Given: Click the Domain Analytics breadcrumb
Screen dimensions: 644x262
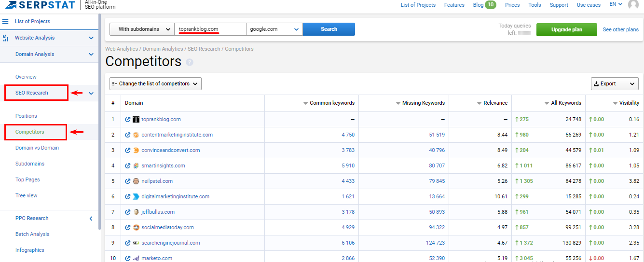Looking at the screenshot, I should [163, 49].
